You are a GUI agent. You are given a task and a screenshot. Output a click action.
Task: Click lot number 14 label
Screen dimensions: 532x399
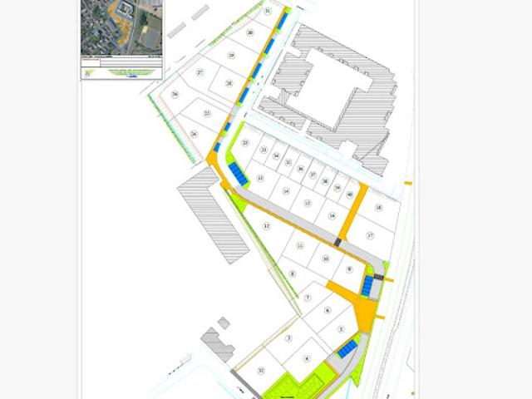click(286, 191)
